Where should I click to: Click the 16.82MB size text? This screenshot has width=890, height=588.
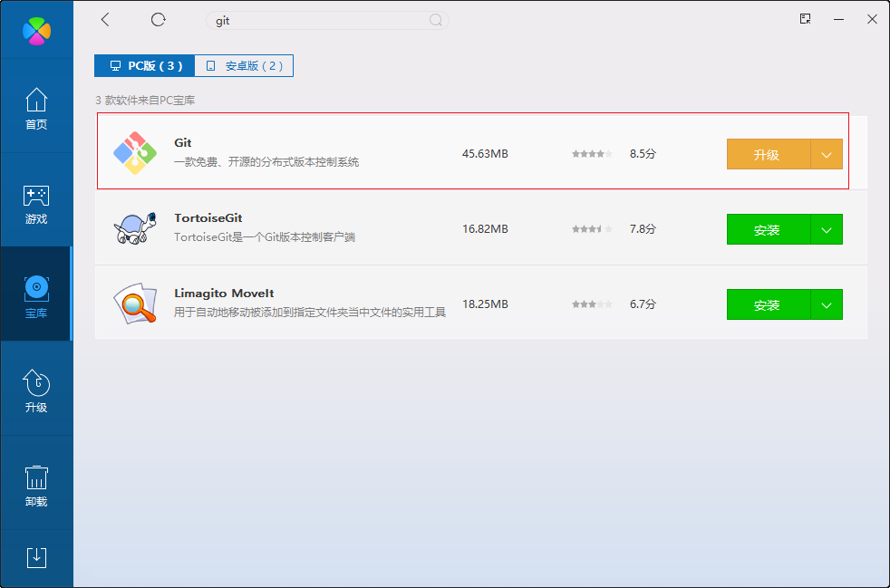(485, 228)
